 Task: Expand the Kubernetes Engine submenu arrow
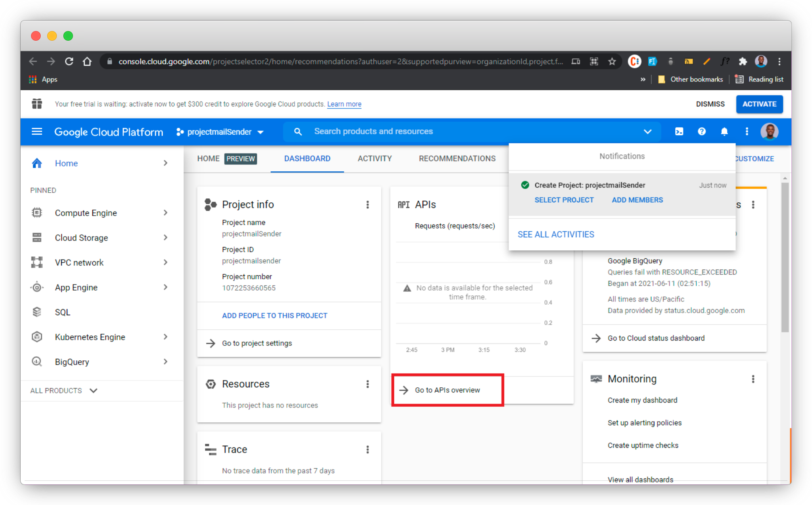(165, 337)
